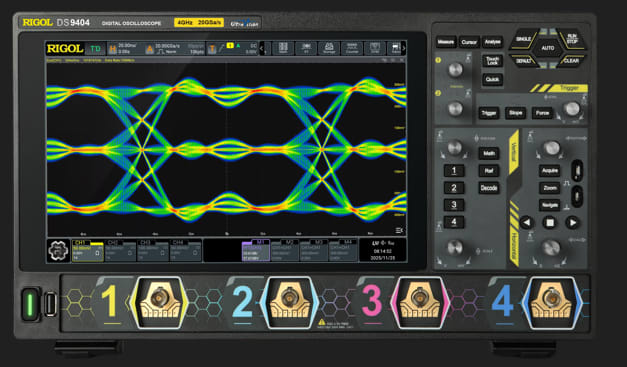Screen dimensions: 627x367
Task: Tap the date and time box on screen
Action: 383,251
